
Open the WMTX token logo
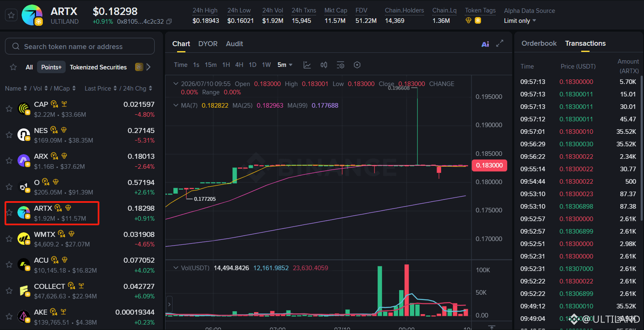tap(24, 239)
